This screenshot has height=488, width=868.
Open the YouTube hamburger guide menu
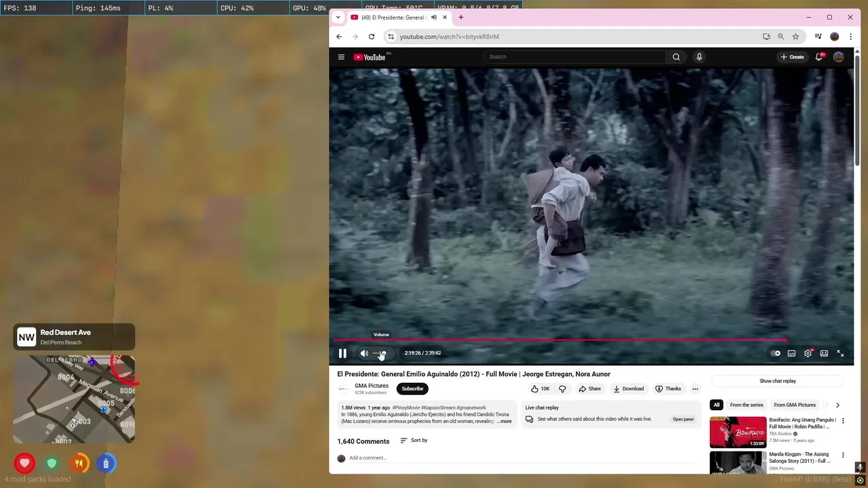tap(341, 57)
